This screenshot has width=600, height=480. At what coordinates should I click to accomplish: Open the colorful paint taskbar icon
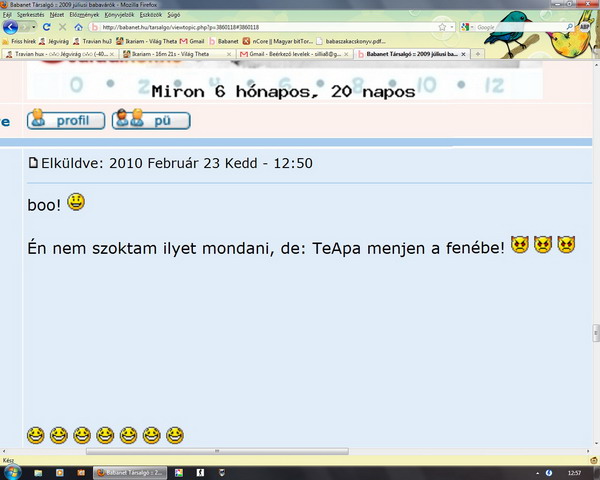pos(179,473)
